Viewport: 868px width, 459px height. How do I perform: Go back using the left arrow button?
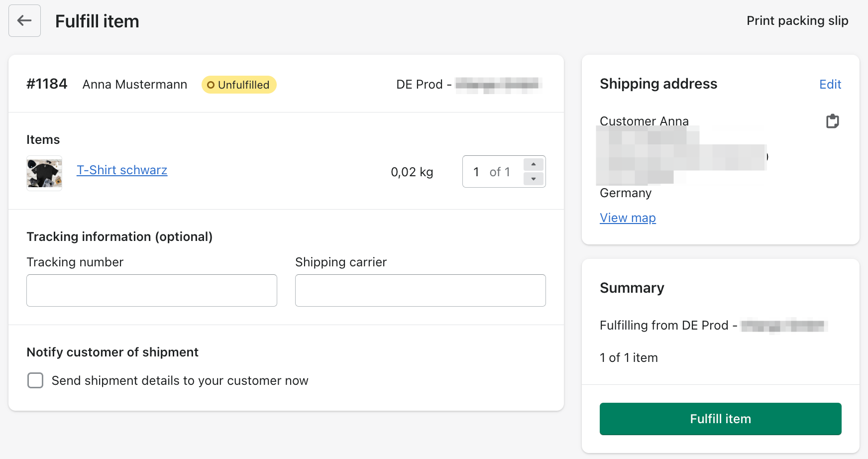coord(24,21)
